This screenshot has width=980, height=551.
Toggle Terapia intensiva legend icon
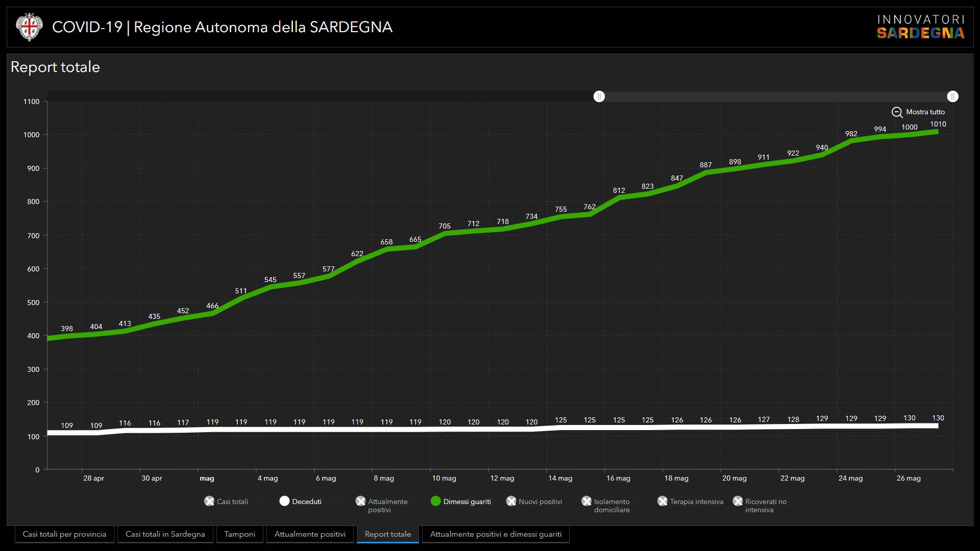pyautogui.click(x=663, y=502)
